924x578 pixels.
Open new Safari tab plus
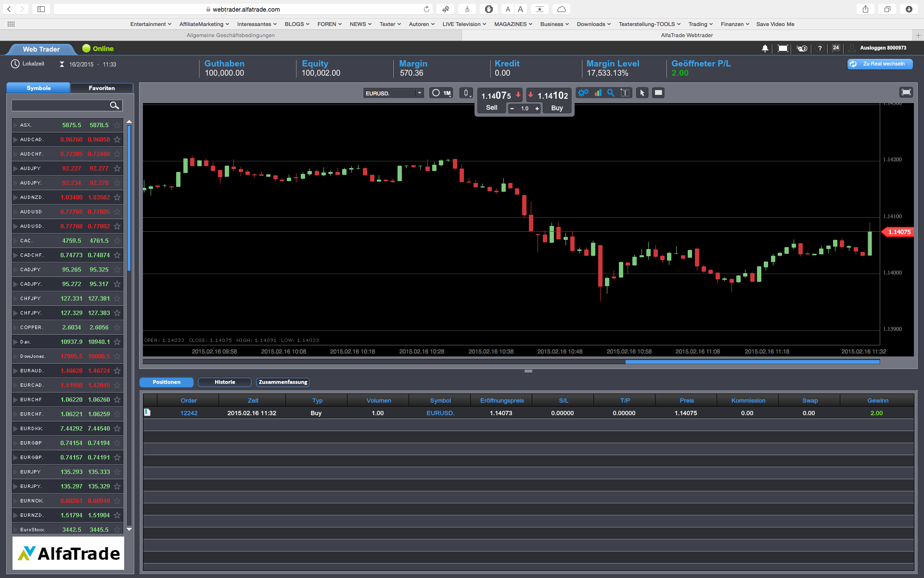pos(918,35)
